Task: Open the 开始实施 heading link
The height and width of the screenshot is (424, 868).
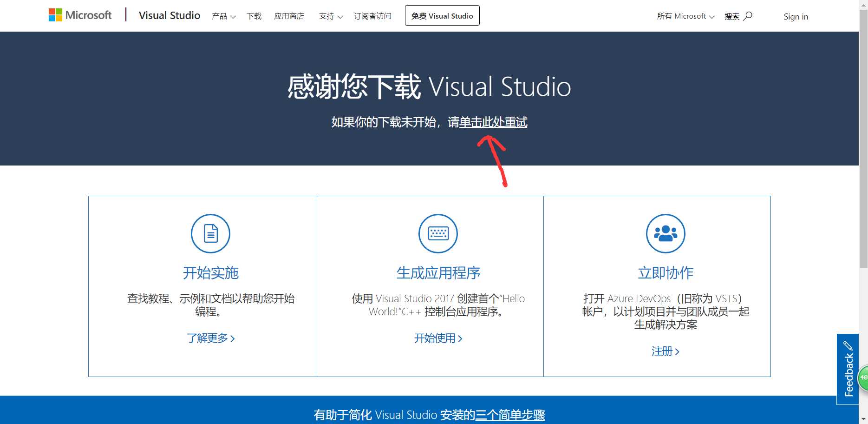Action: [210, 273]
